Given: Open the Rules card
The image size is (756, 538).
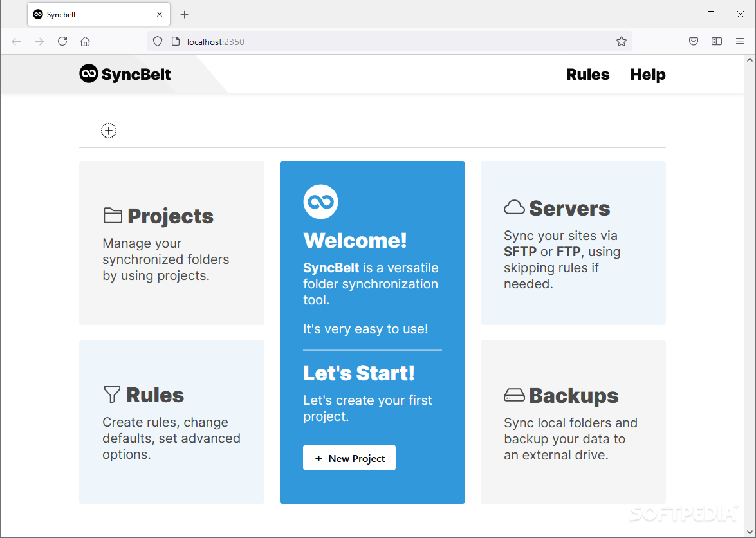Looking at the screenshot, I should (172, 422).
